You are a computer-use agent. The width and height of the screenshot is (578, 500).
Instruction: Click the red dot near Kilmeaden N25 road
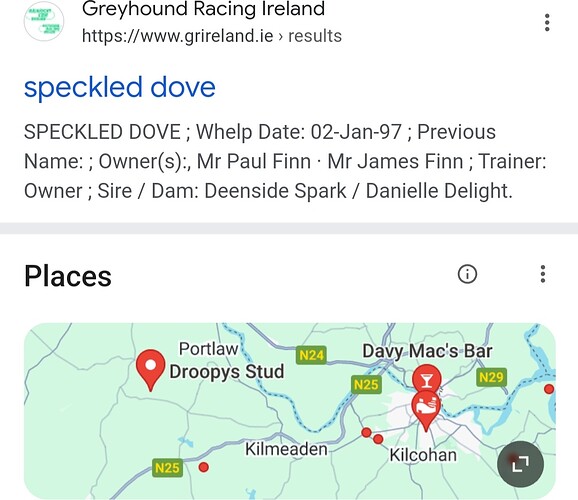tap(203, 467)
